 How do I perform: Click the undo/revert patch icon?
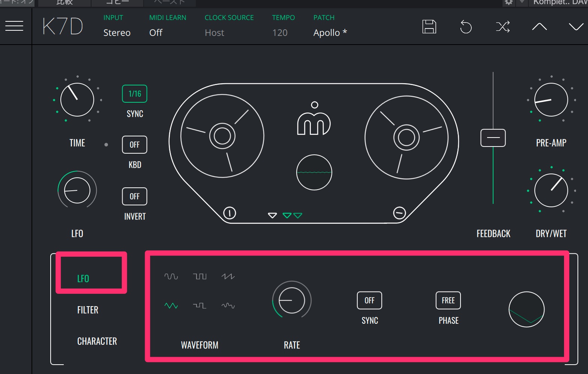(x=466, y=27)
